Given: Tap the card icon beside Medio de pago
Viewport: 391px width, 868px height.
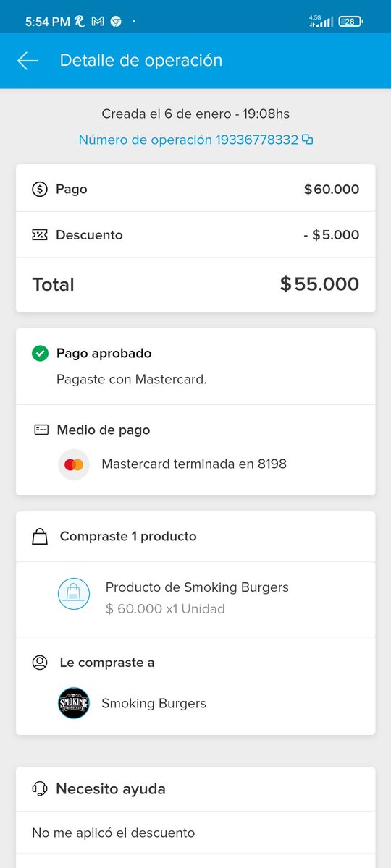Looking at the screenshot, I should point(41,430).
